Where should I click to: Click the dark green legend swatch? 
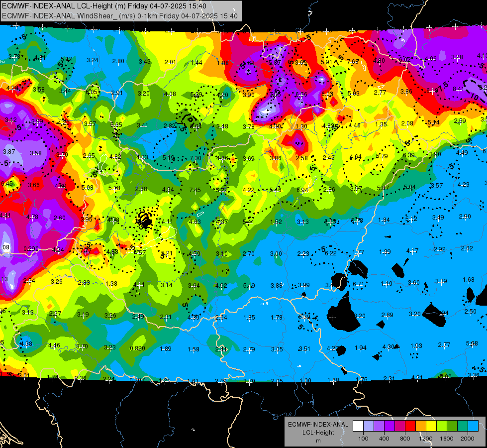(452, 426)
